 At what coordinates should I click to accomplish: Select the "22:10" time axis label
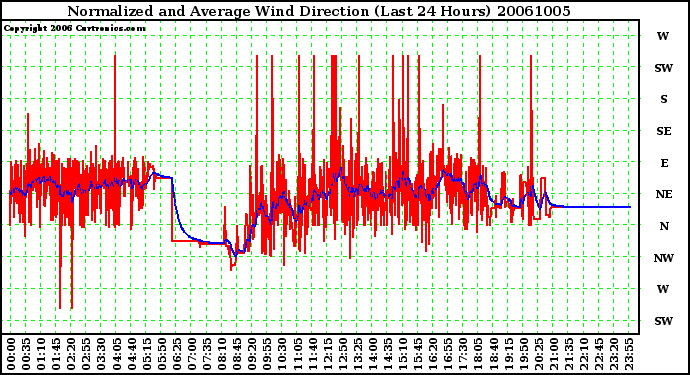pos(584,354)
